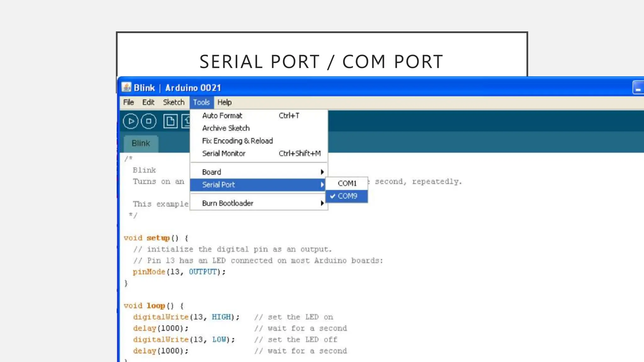The height and width of the screenshot is (362, 644).
Task: Click the 'initialize the digital pin' comment
Action: [x=233, y=250]
